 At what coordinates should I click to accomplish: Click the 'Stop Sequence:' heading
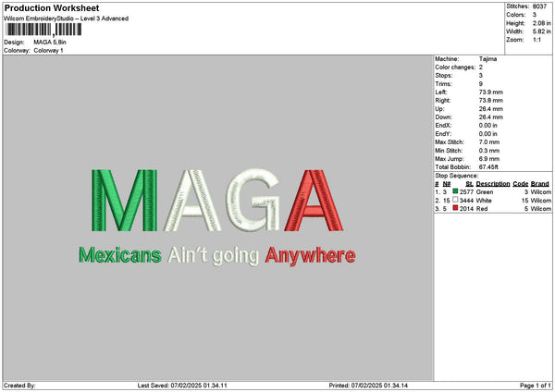(457, 176)
